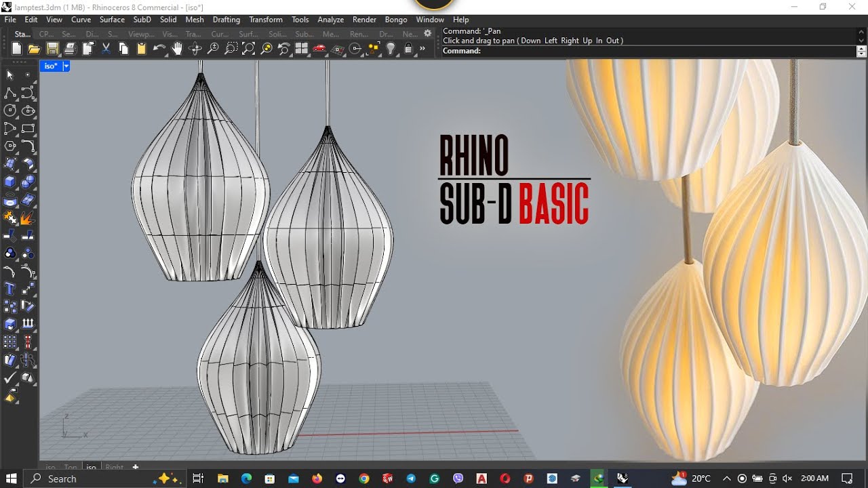Select the Polyline tool in sidebar

click(x=10, y=93)
